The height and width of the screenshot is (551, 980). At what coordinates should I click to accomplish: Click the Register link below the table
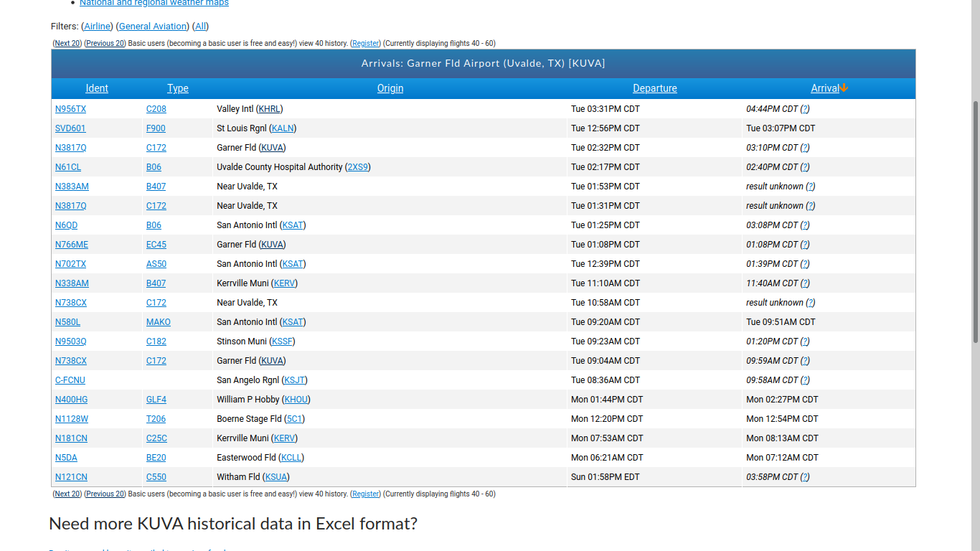[x=366, y=494]
